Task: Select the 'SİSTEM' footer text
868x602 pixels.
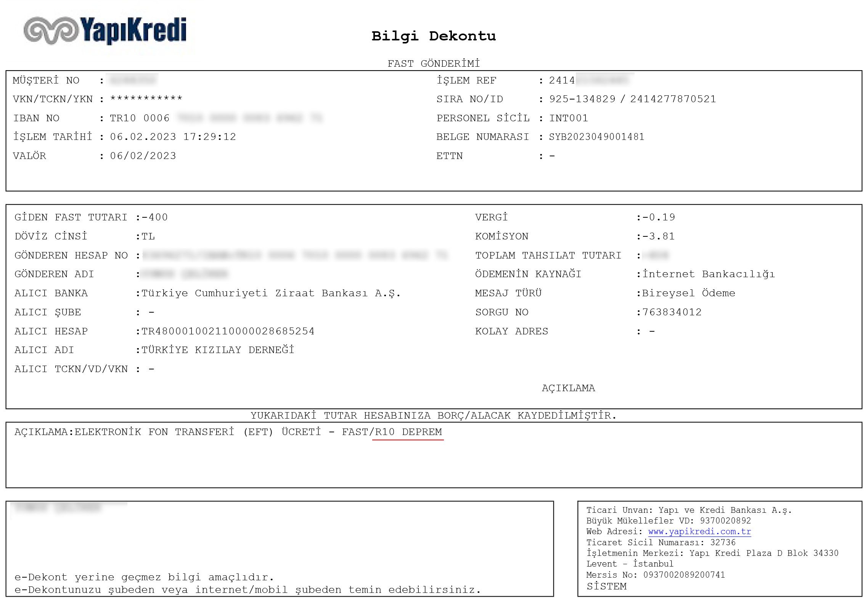Action: pyautogui.click(x=606, y=586)
